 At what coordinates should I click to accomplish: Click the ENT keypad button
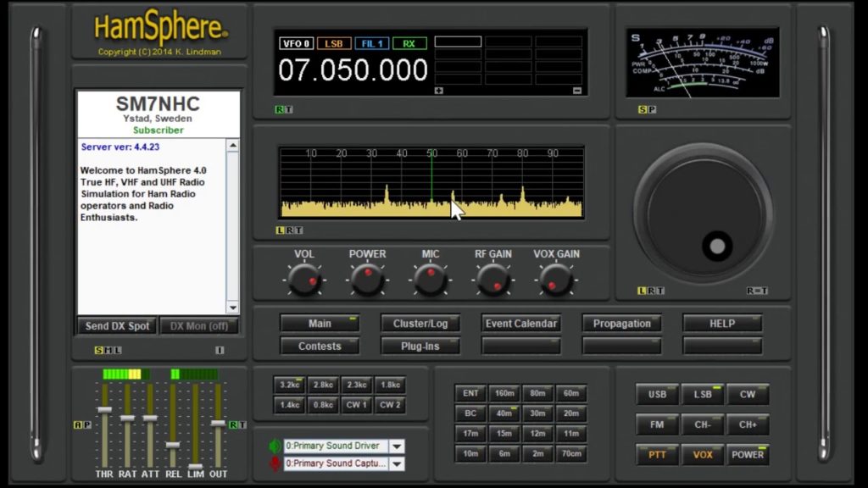click(x=470, y=393)
